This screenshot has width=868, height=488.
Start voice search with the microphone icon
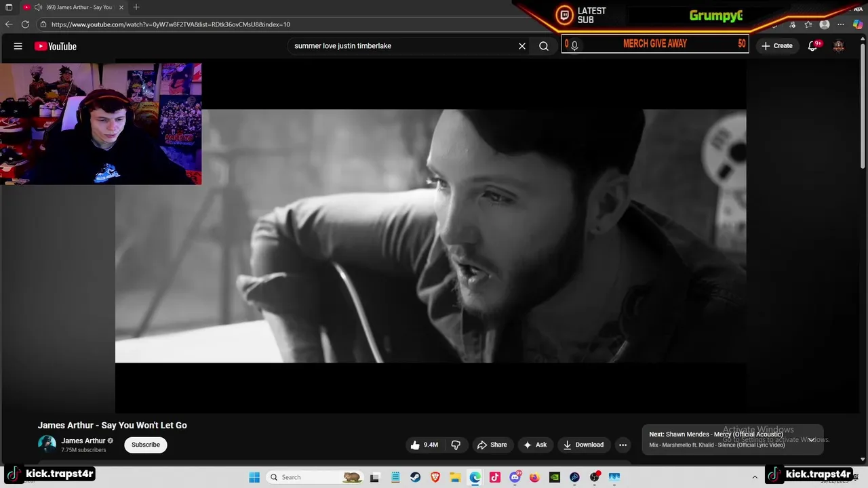click(x=574, y=45)
